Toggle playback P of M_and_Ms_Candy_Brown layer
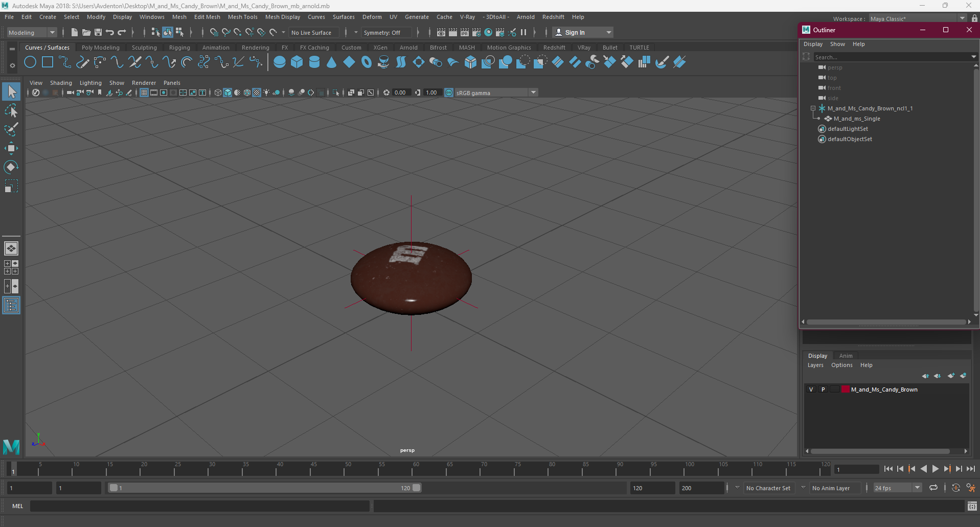The width and height of the screenshot is (980, 527). (823, 389)
